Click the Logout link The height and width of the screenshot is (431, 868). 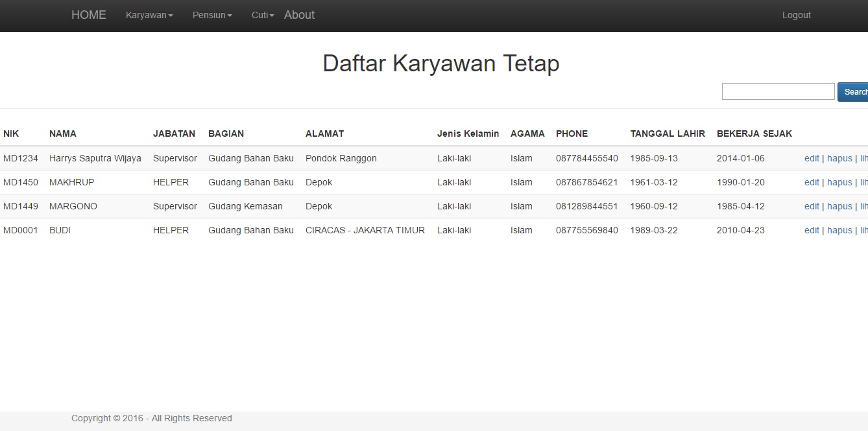[796, 15]
